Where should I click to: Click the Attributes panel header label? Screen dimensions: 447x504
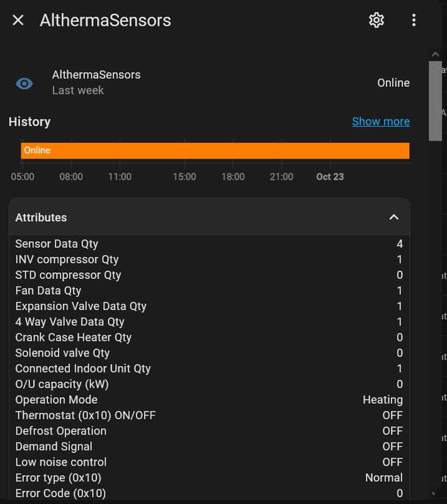pos(41,217)
